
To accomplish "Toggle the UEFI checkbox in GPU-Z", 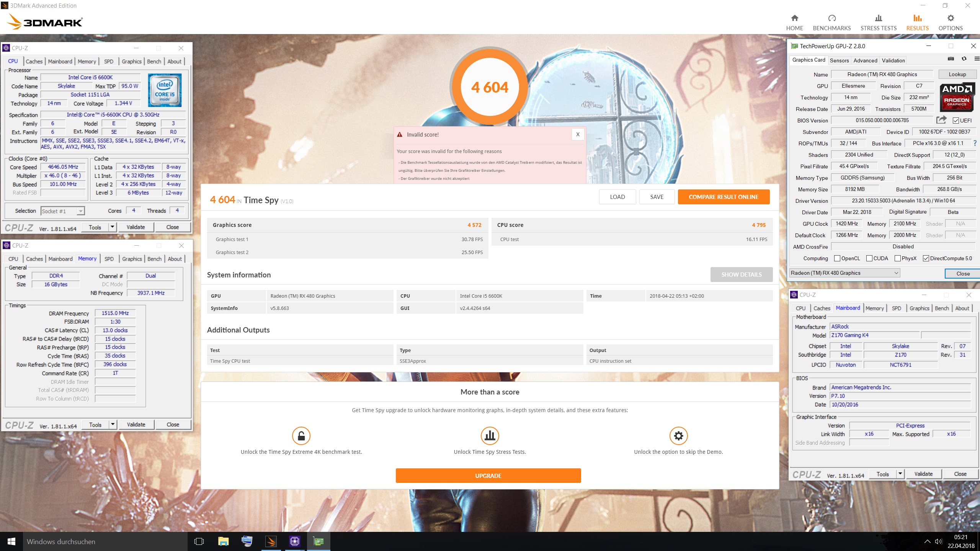I will pyautogui.click(x=956, y=121).
